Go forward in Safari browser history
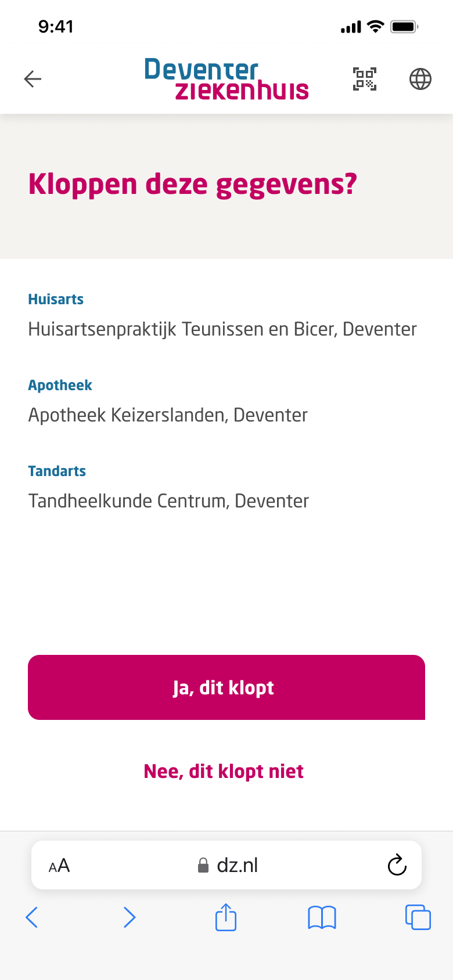Image resolution: width=453 pixels, height=980 pixels. click(x=130, y=918)
